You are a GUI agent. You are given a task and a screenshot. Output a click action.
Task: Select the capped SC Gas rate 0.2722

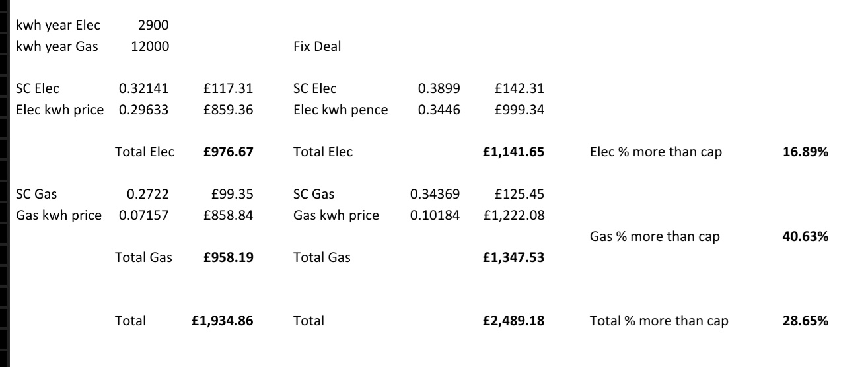pos(149,194)
